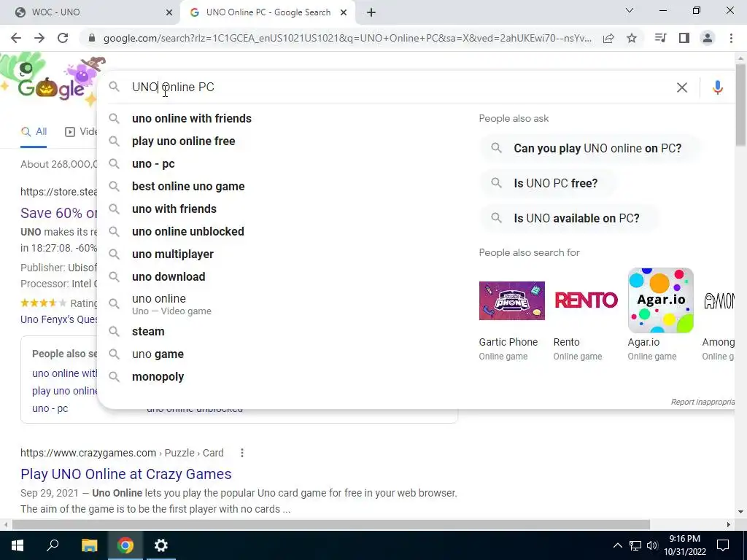Open the media control icon in toolbar
This screenshot has height=560, width=747.
click(660, 38)
